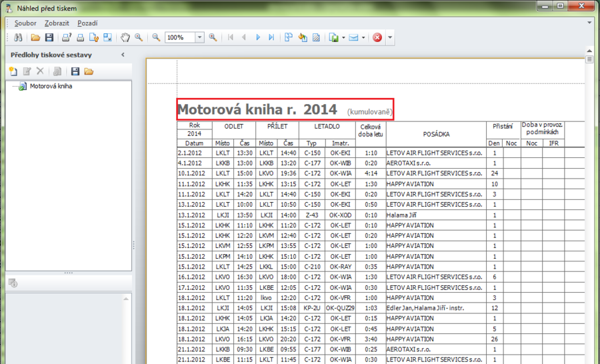Select the hand pan tool
This screenshot has width=600, height=364.
coord(125,38)
